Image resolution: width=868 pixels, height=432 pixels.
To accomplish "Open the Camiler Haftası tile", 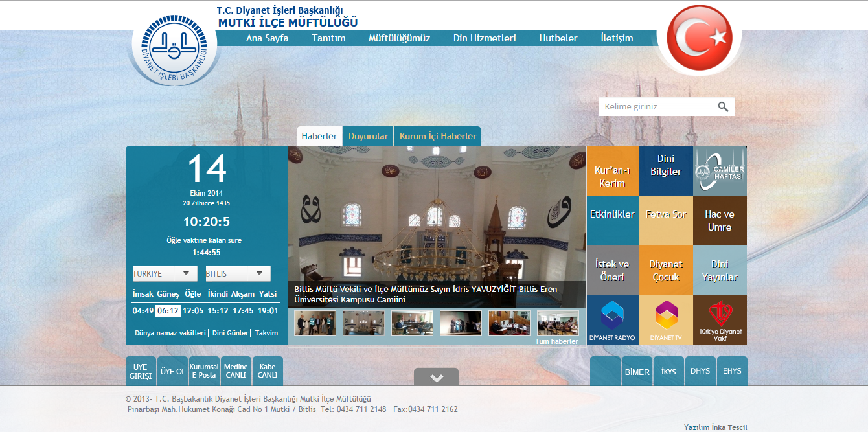I will click(x=720, y=170).
